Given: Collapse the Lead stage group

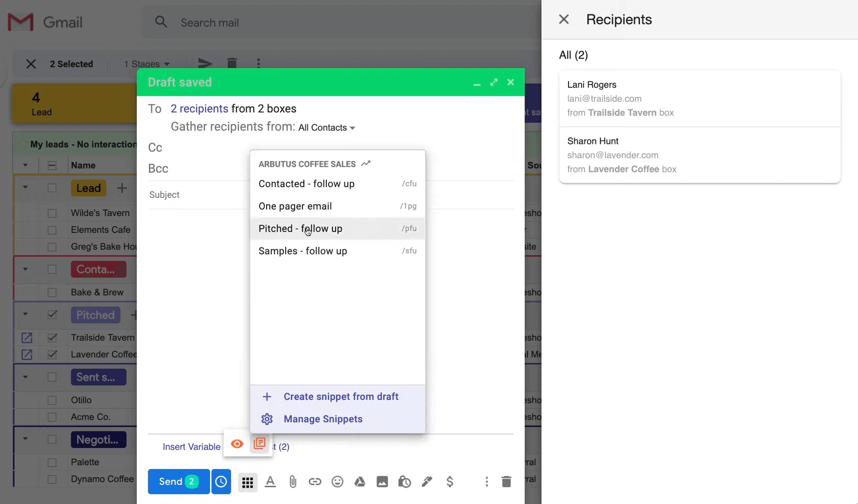Looking at the screenshot, I should click(x=25, y=188).
